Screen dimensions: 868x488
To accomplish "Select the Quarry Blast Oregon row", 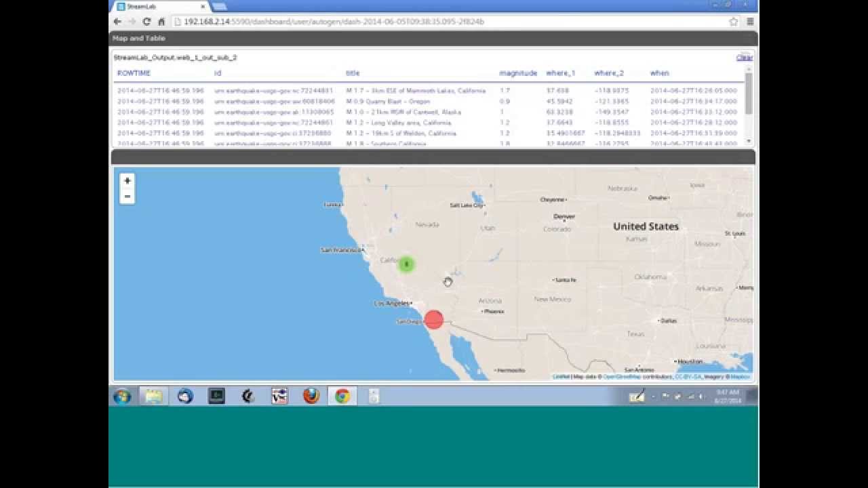I will (429, 101).
